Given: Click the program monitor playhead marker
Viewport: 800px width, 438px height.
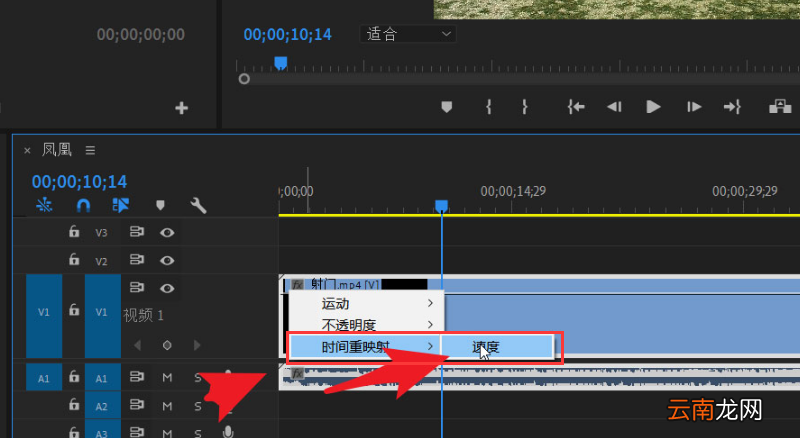Looking at the screenshot, I should pos(280,63).
